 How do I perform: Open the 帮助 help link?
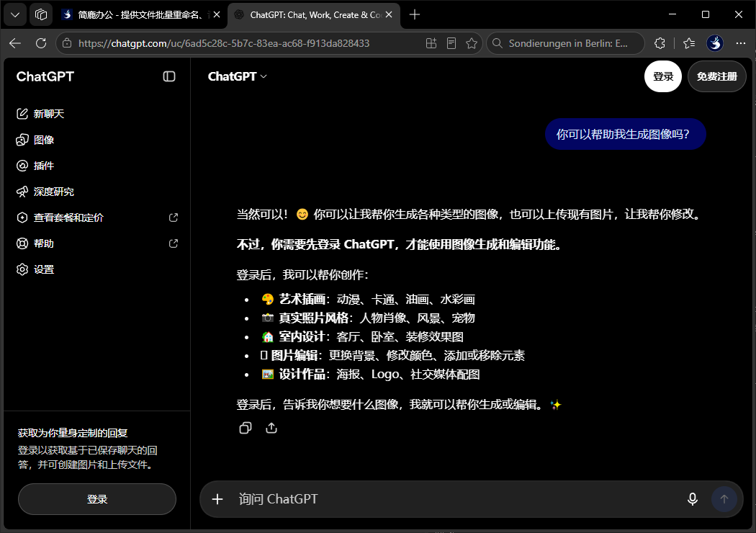point(96,243)
